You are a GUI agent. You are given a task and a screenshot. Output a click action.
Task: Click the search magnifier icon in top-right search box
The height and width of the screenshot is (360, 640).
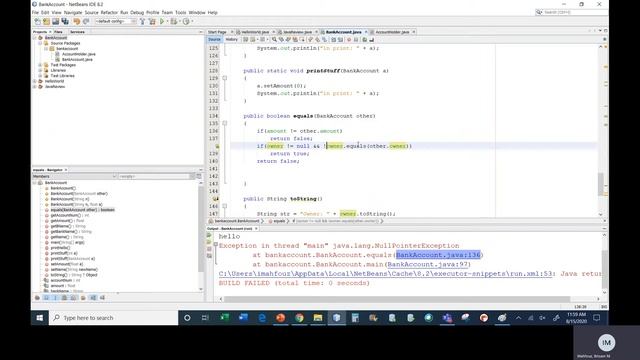click(x=539, y=12)
